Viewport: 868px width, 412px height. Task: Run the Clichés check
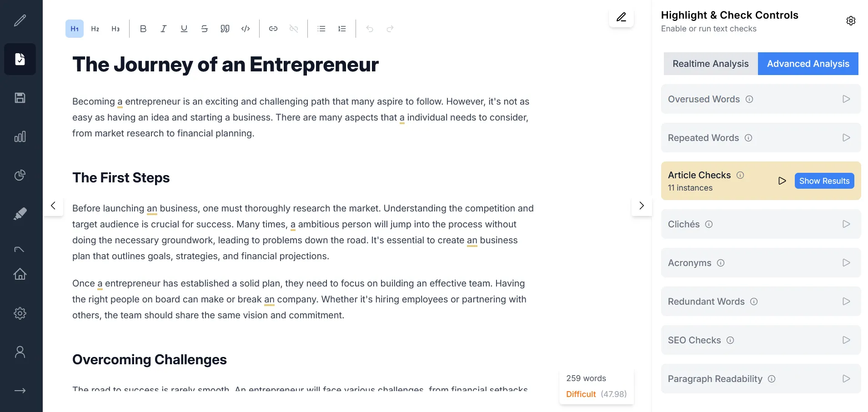[846, 224]
